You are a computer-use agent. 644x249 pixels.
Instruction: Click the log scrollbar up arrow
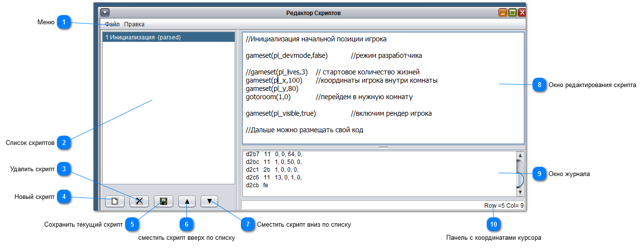519,156
